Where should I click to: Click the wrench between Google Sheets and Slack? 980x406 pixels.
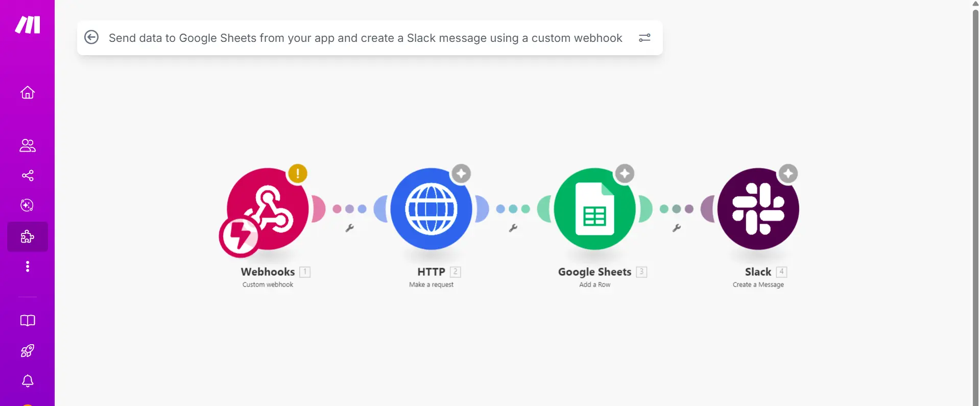point(677,228)
